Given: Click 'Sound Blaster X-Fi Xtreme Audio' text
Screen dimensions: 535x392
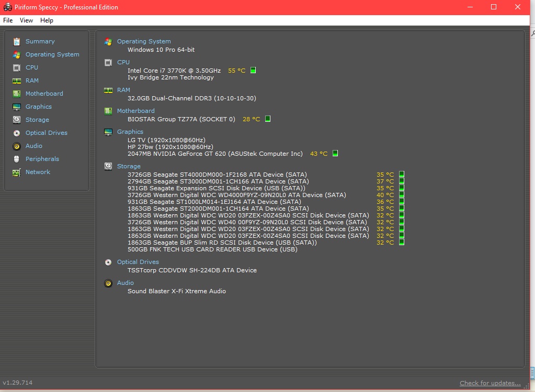Looking at the screenshot, I should coord(177,291).
